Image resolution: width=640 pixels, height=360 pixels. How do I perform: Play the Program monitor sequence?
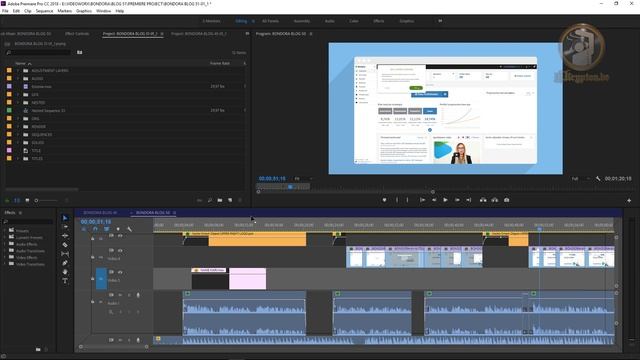click(445, 200)
